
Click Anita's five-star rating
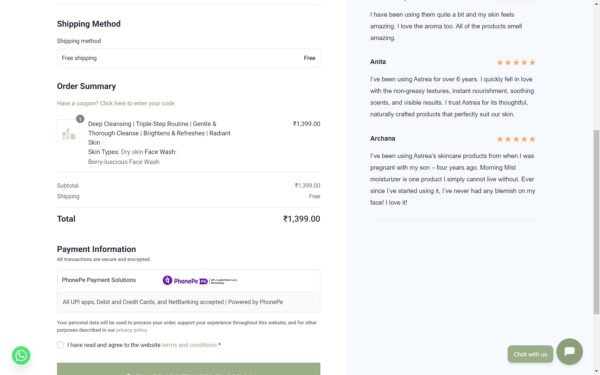coord(516,62)
